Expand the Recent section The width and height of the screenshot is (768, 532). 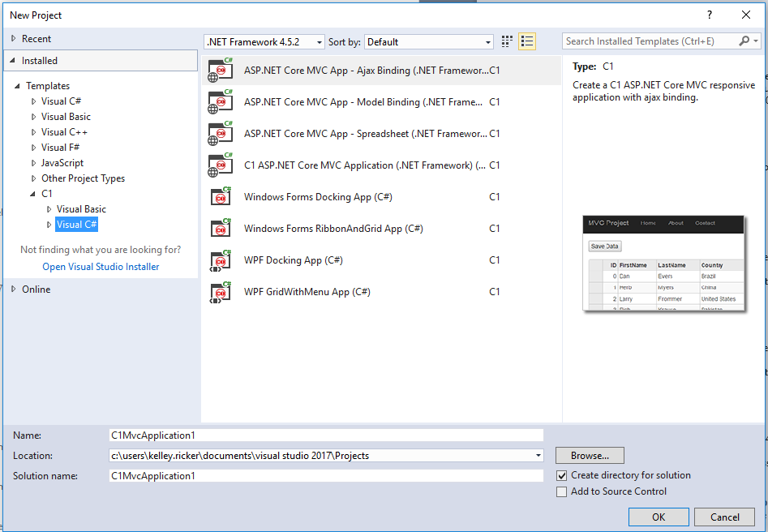(x=13, y=38)
